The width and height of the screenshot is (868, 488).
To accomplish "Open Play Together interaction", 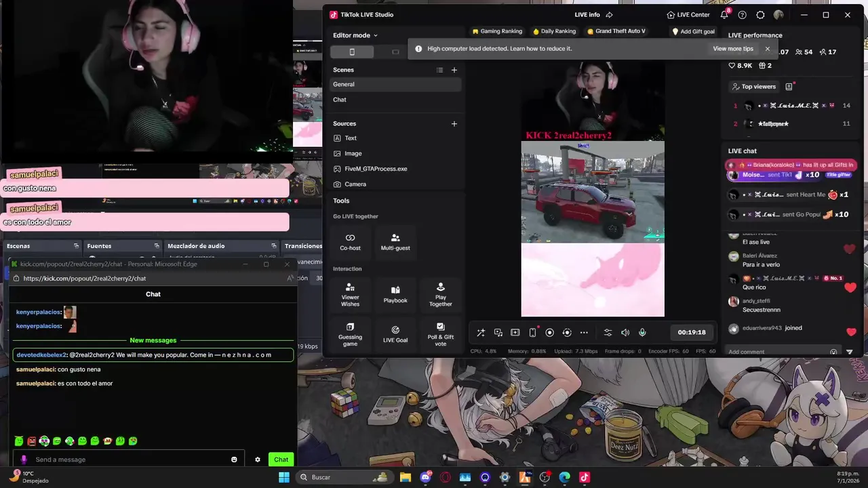I will (x=441, y=295).
